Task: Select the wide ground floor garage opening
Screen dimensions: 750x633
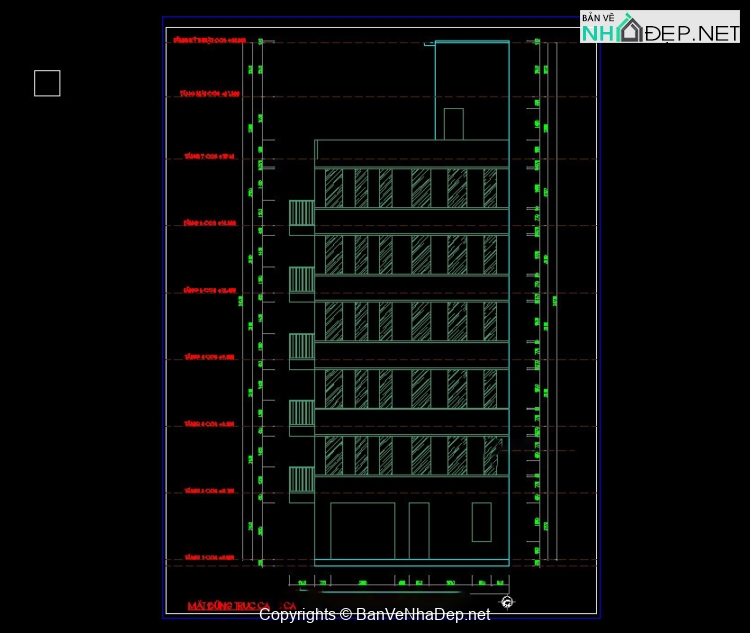Action: (x=362, y=531)
